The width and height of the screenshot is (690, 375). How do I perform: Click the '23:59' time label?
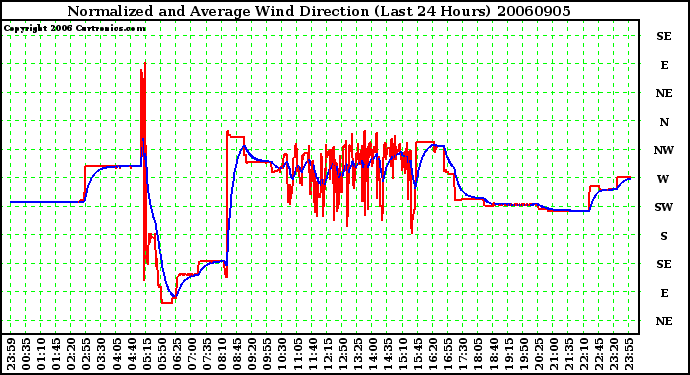[x=11, y=354]
